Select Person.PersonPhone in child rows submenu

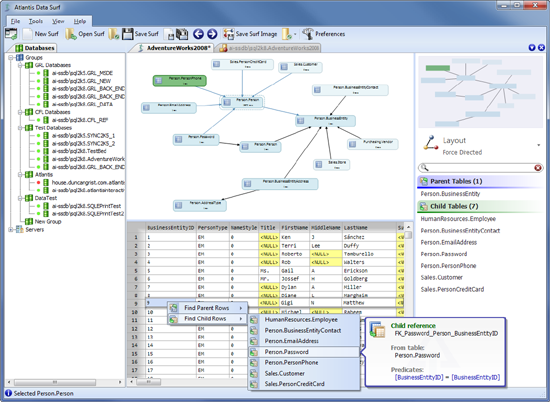coord(304,363)
